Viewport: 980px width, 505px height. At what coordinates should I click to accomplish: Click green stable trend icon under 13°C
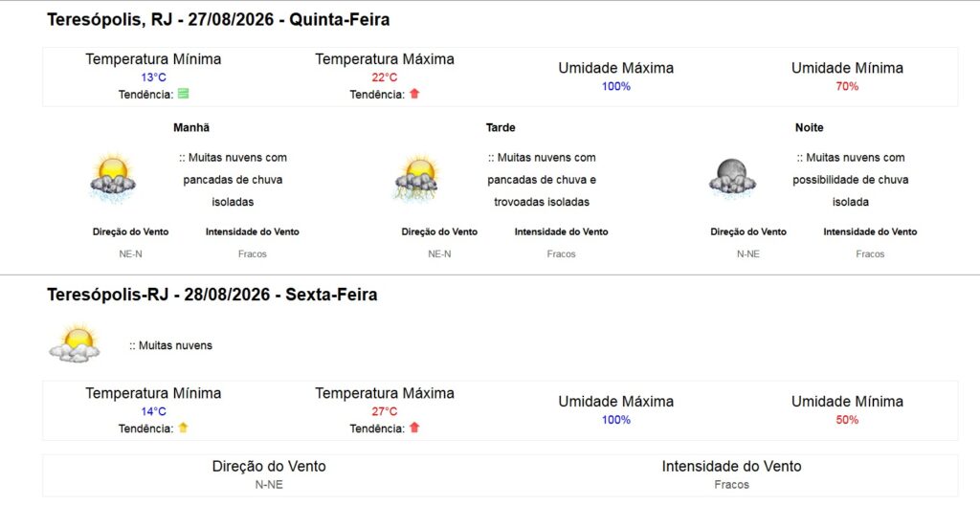[x=183, y=94]
